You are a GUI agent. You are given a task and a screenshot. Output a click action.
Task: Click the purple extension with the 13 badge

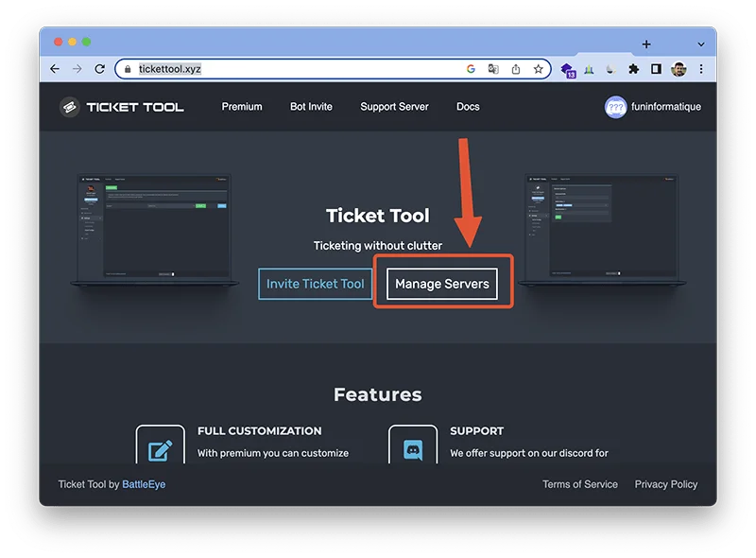567,68
